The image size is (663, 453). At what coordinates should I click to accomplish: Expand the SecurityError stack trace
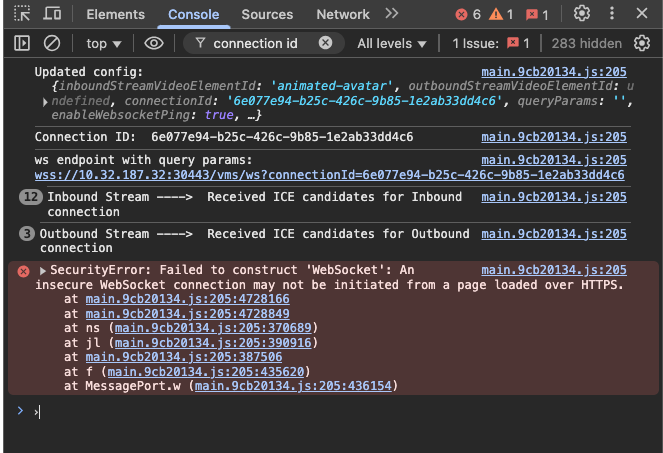(42, 271)
